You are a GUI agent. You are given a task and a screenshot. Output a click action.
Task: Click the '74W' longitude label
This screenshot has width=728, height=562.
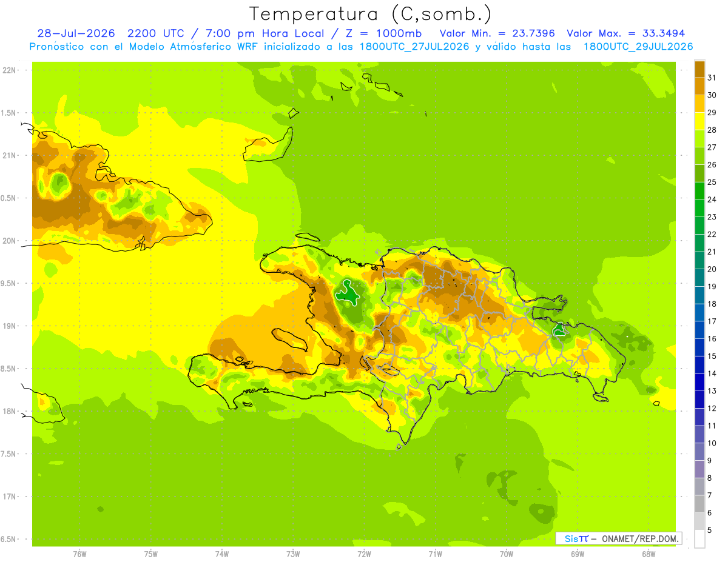[222, 554]
